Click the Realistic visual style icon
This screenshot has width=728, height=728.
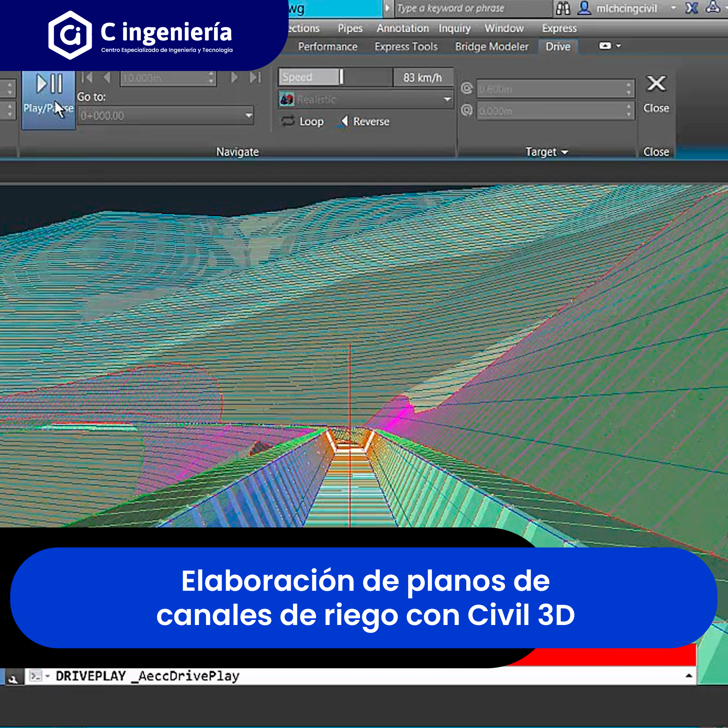coord(287,99)
